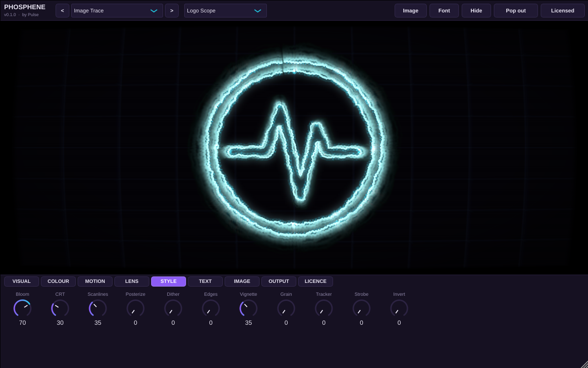The height and width of the screenshot is (368, 588).
Task: Open the LICENCE tab
Action: coord(316,282)
